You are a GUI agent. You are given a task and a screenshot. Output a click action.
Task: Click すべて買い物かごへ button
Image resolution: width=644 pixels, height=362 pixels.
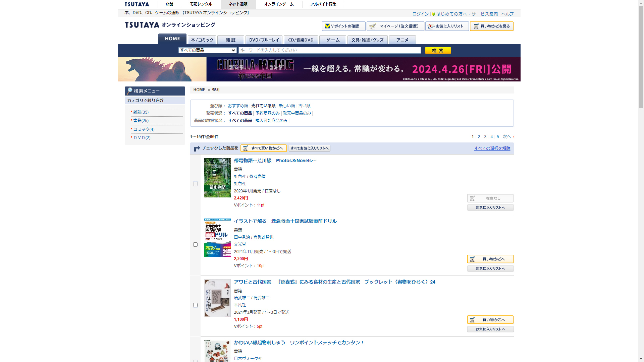pyautogui.click(x=264, y=148)
